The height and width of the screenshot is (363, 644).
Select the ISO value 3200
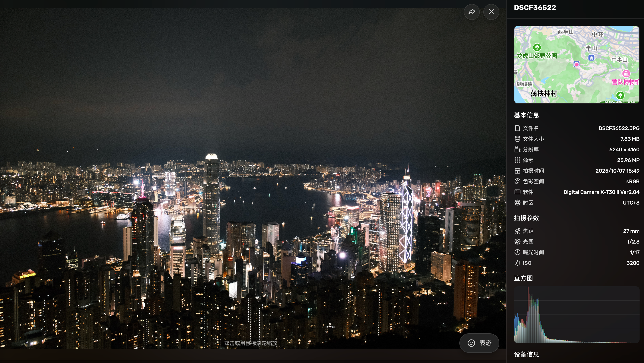[633, 263]
